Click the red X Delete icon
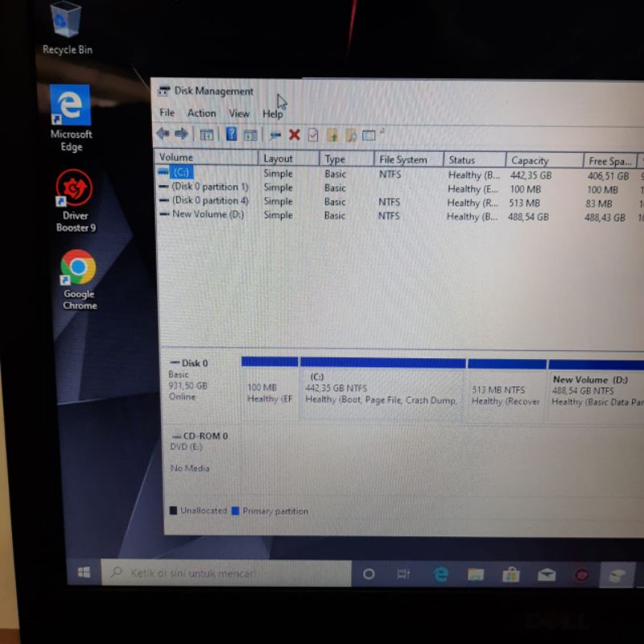 [x=294, y=135]
